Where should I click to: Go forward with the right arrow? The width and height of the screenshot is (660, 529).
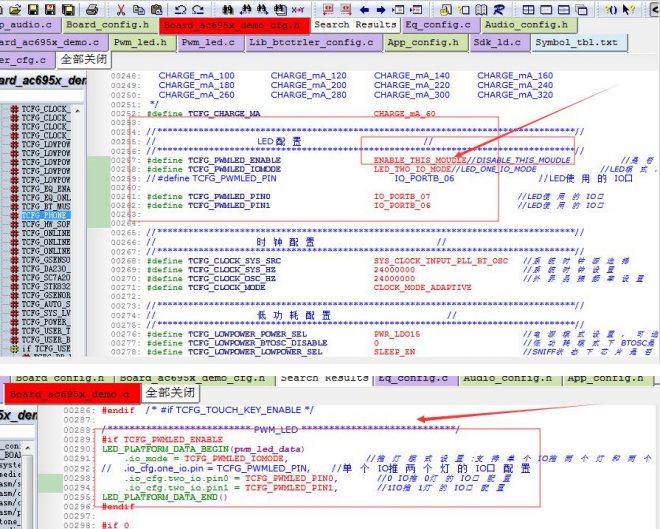(381, 9)
